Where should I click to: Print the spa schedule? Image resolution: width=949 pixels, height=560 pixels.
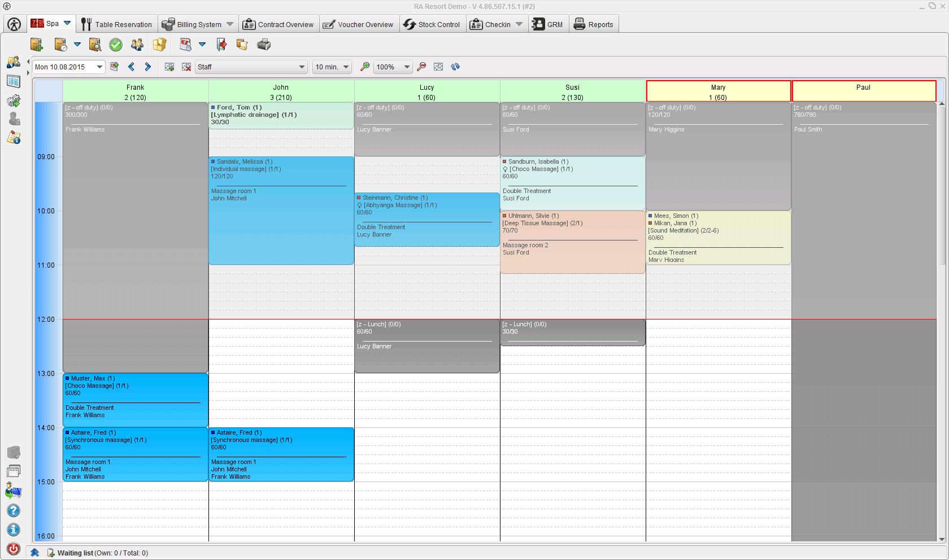[x=263, y=45]
